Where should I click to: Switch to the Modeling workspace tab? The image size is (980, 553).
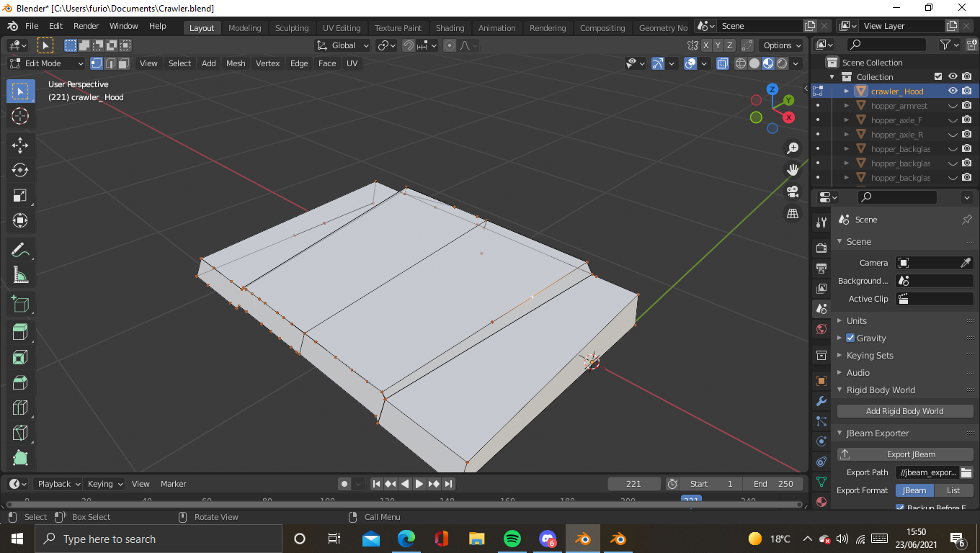[x=245, y=28]
